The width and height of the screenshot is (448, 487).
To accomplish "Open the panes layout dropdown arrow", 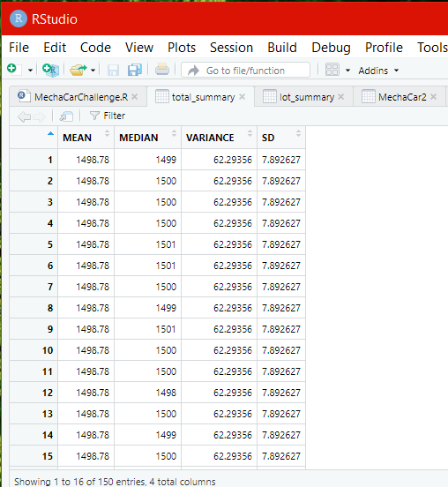I will pyautogui.click(x=347, y=71).
